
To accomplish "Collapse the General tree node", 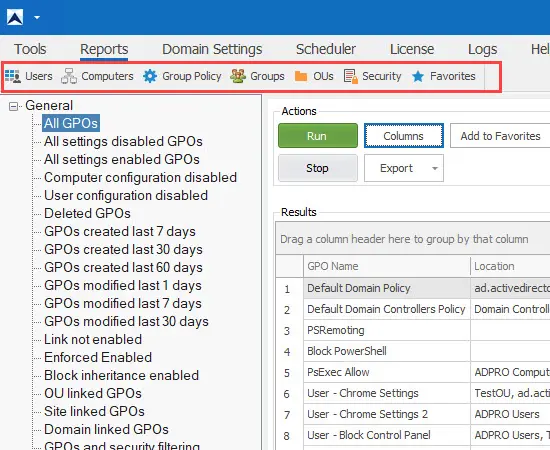I will coord(13,106).
